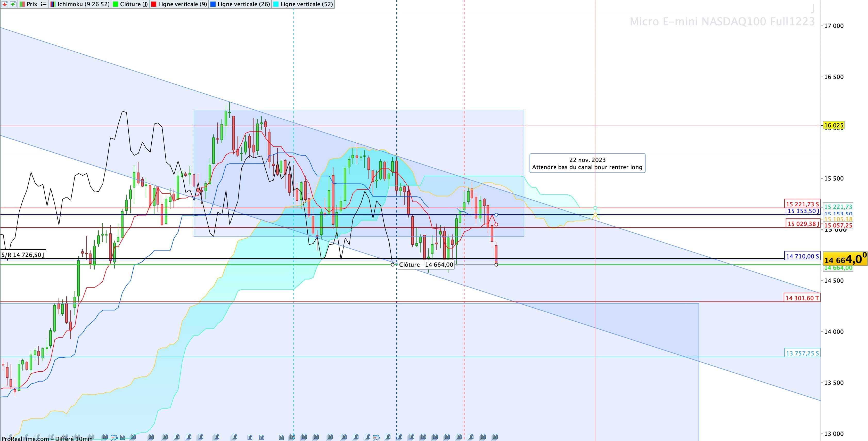Image resolution: width=868 pixels, height=441 pixels.
Task: Click the green up-arrow icon in the toolbar
Action: (x=13, y=4)
